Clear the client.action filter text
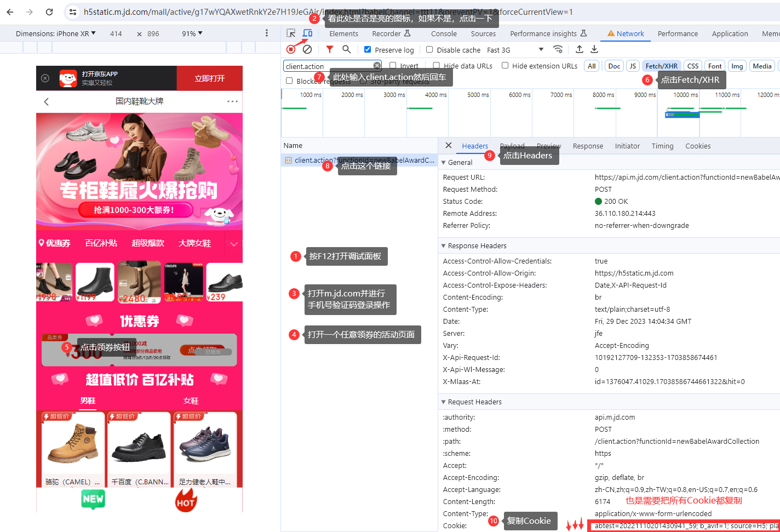The width and height of the screenshot is (780, 532). coord(377,66)
